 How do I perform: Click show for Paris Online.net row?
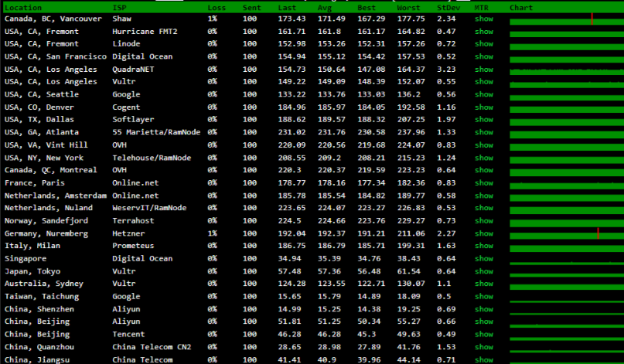(x=483, y=183)
